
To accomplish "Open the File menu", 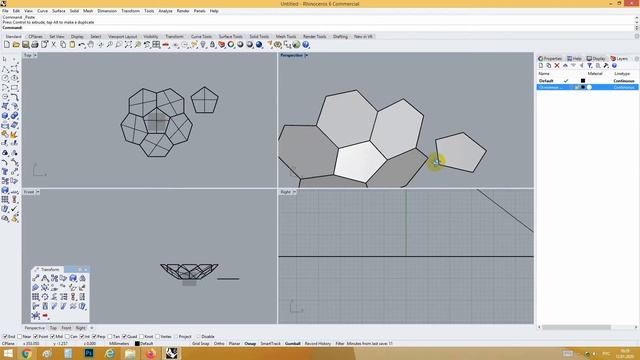I will (5, 11).
